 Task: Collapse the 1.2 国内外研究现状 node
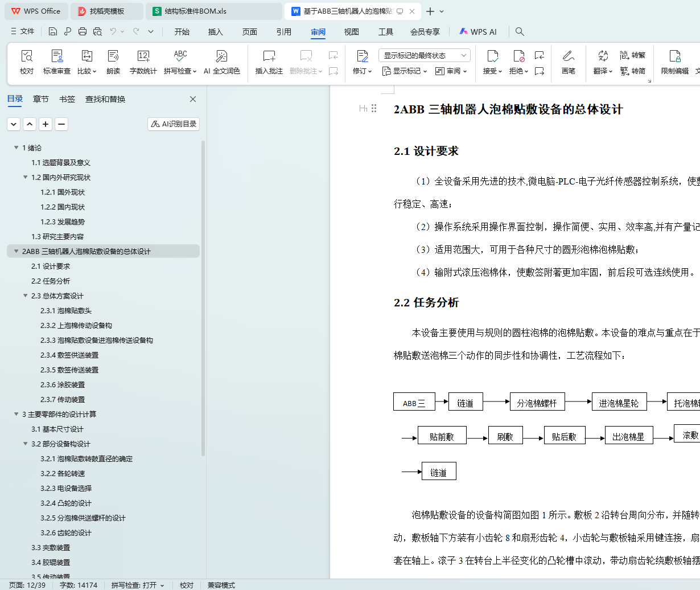click(x=25, y=177)
